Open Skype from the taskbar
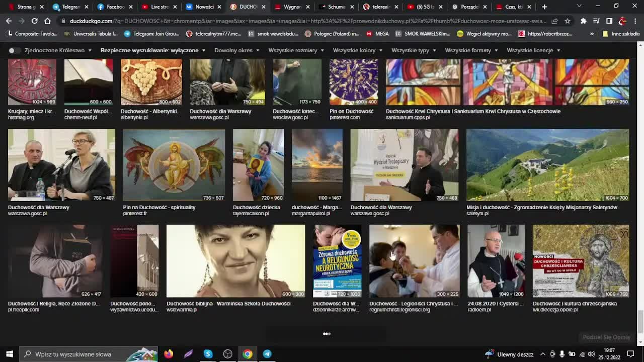Screen dimensions: 644x362 click(208, 354)
